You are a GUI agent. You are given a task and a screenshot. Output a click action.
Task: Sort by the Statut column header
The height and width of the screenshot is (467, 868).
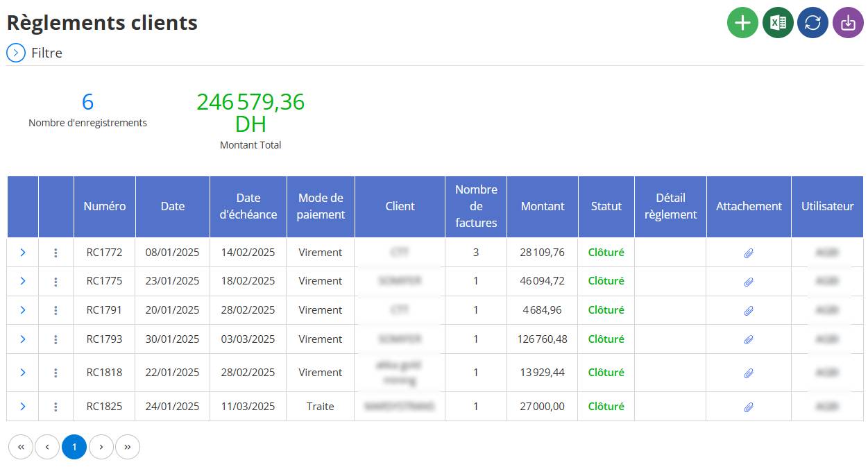tap(606, 206)
